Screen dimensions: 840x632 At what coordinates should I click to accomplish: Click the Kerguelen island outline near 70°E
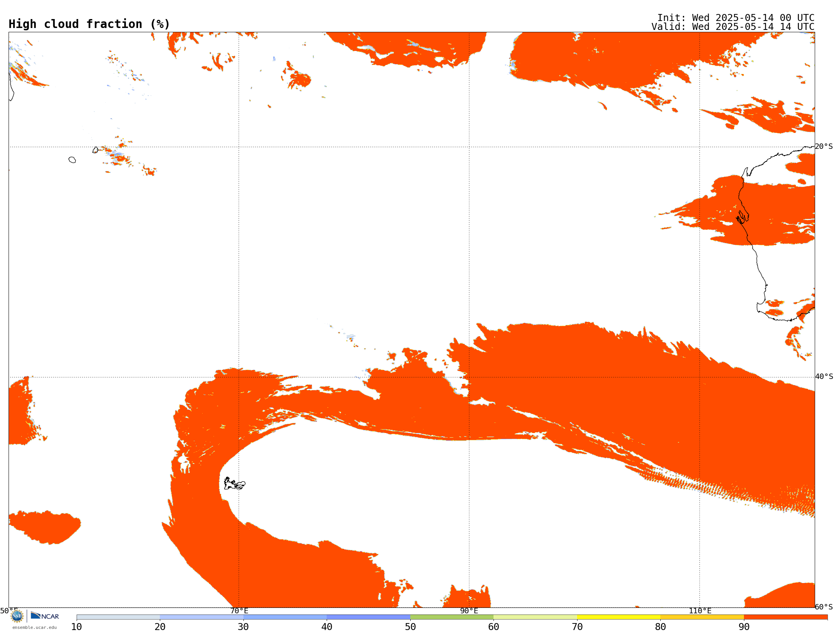(234, 484)
